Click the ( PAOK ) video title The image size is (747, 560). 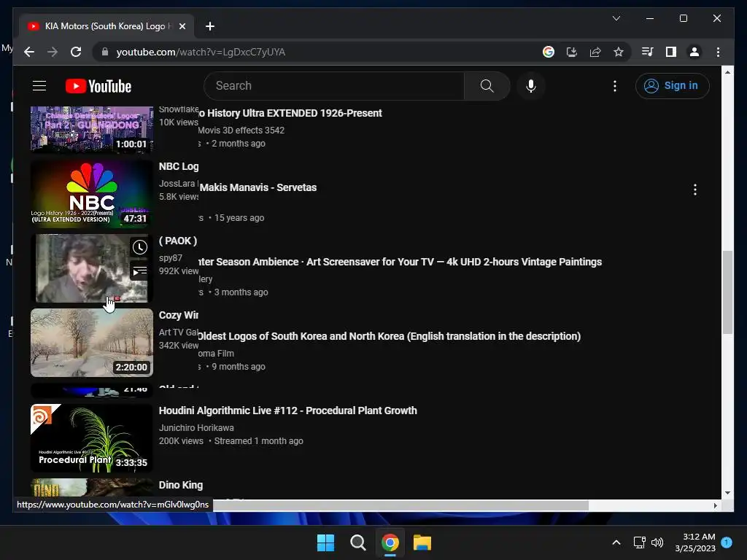(x=178, y=241)
